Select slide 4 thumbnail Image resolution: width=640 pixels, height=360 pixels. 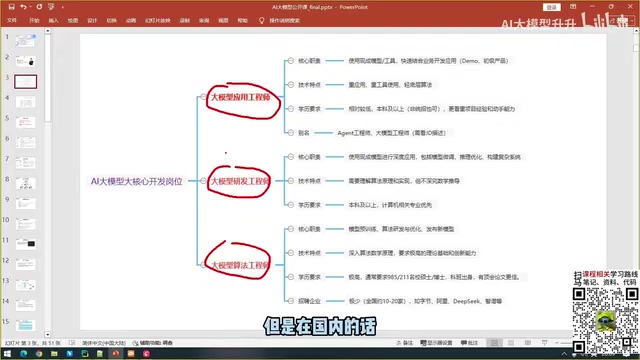(x=25, y=102)
